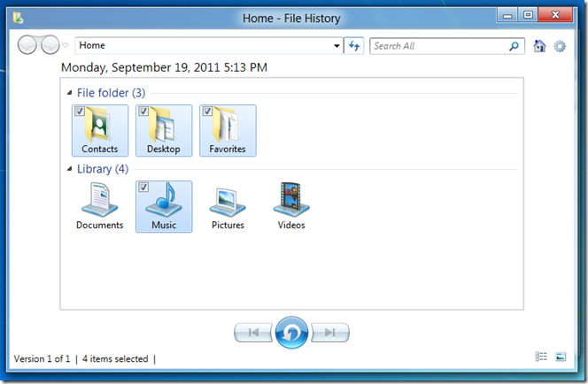Screen dimensions: 588x384
Task: Open the Contacts folder icon
Action: (100, 130)
